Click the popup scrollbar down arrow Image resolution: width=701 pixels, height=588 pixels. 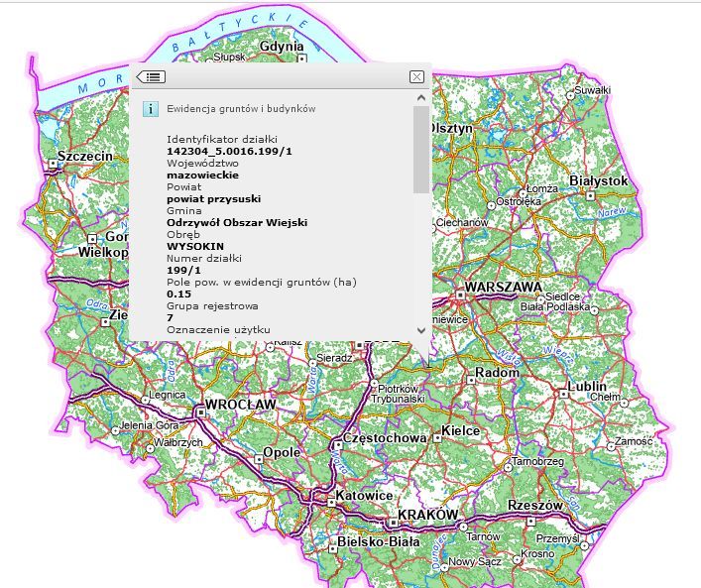[x=421, y=330]
